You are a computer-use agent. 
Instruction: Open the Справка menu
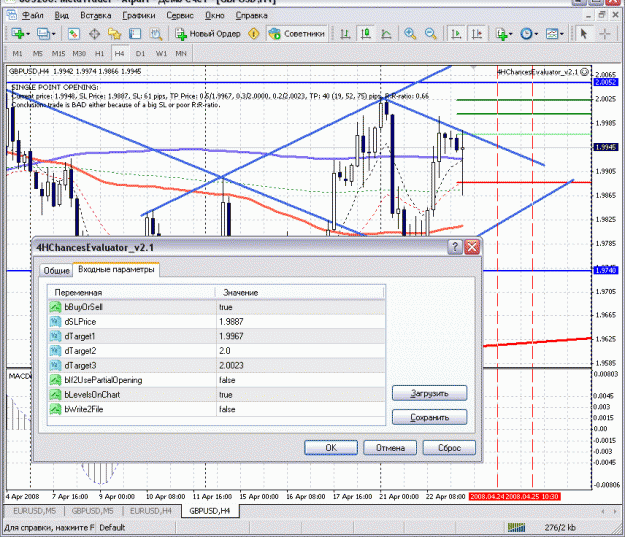click(252, 16)
